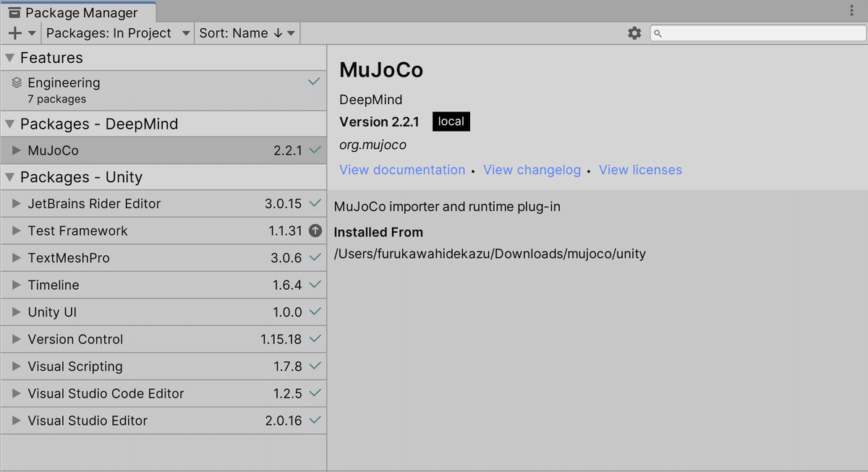Expand the MuJoCo package details triangle

[14, 150]
